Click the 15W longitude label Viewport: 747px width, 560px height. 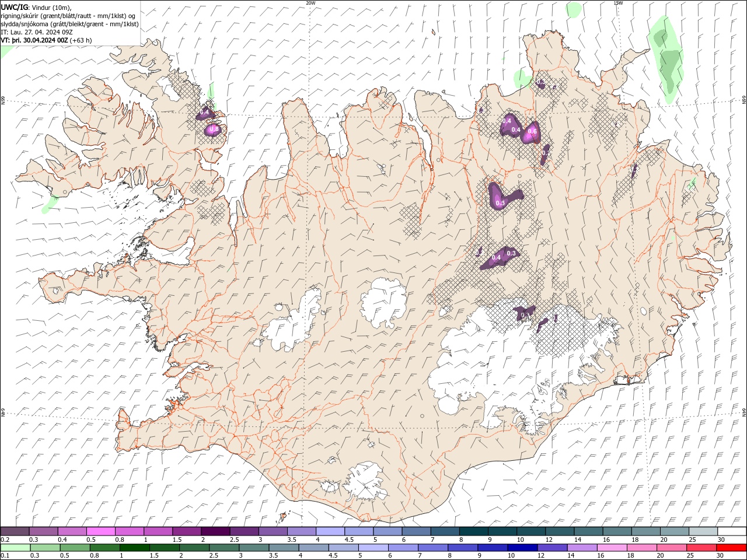click(618, 3)
